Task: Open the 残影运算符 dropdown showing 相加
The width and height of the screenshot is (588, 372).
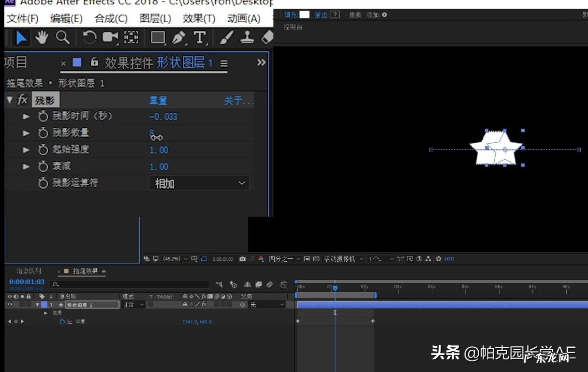Action: 198,183
